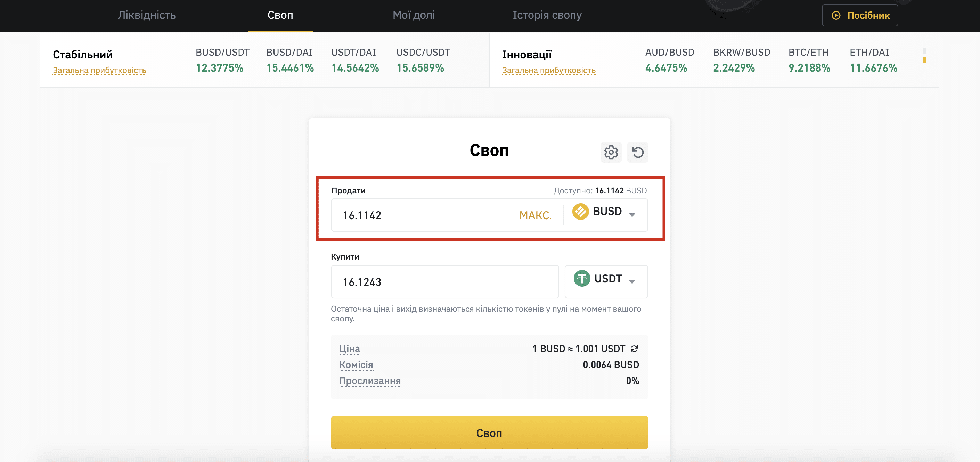The width and height of the screenshot is (980, 462).
Task: Click the 14.5642% yield value
Action: [355, 68]
